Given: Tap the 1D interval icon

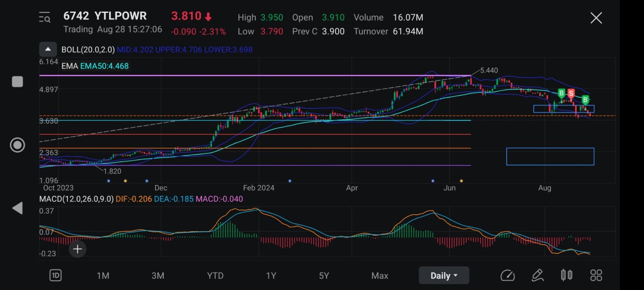Looking at the screenshot, I should pos(56,275).
